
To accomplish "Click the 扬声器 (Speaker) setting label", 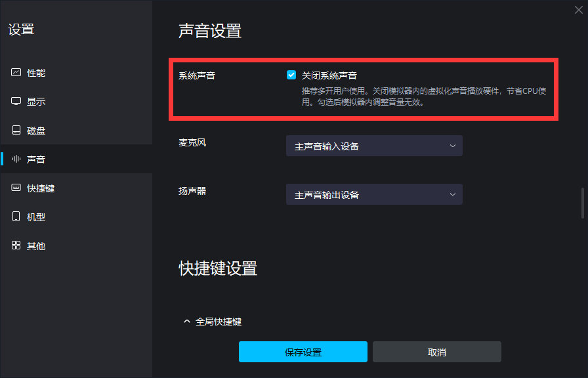I will pos(191,191).
